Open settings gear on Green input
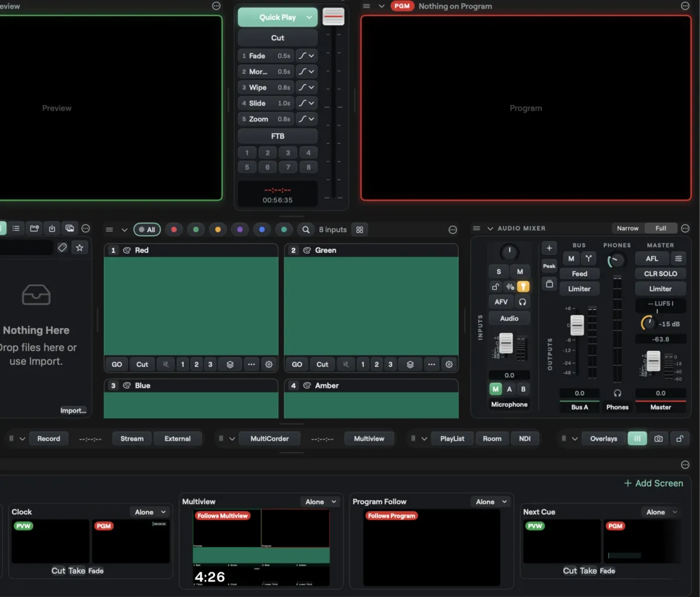 (449, 364)
